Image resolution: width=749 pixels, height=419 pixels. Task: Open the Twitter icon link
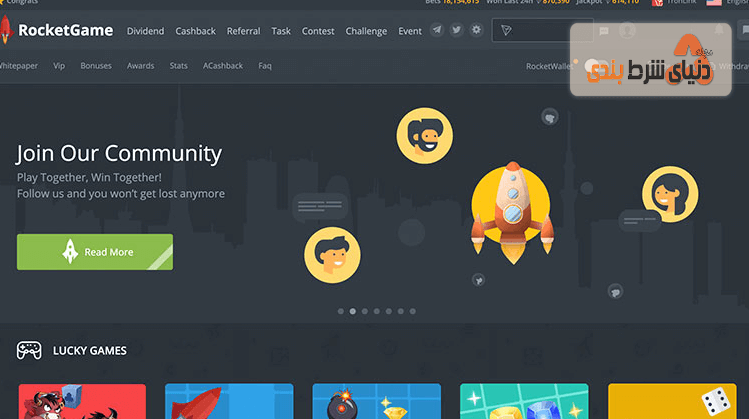point(457,30)
